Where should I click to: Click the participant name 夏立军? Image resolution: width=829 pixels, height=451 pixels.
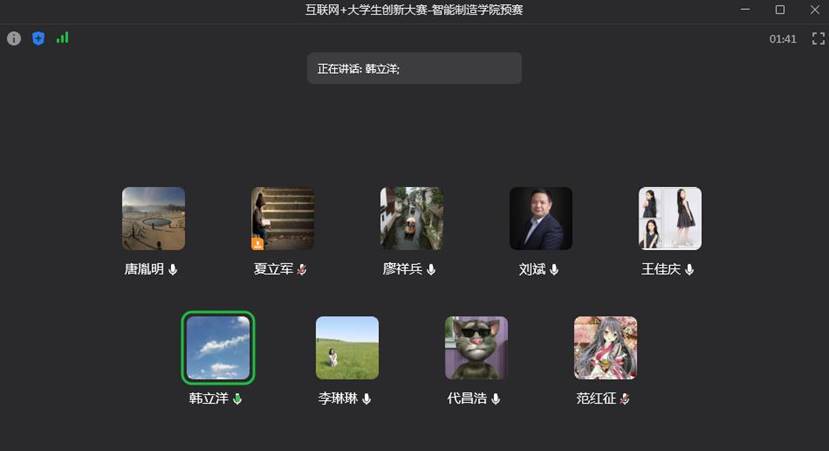coord(273,269)
